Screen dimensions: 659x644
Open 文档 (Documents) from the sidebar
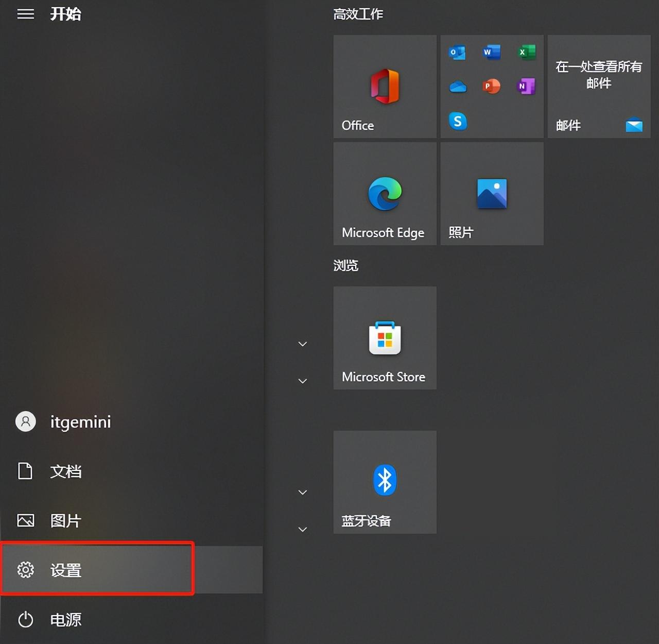click(x=66, y=471)
